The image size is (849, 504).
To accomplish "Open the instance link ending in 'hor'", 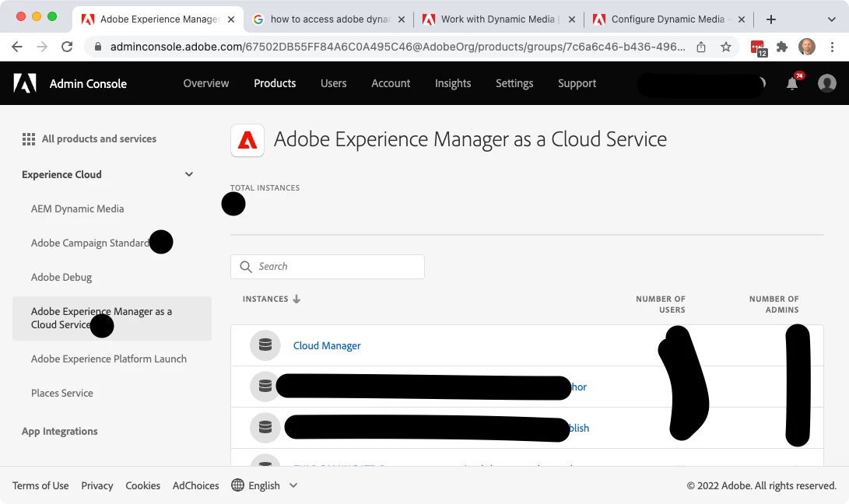I will tap(579, 387).
